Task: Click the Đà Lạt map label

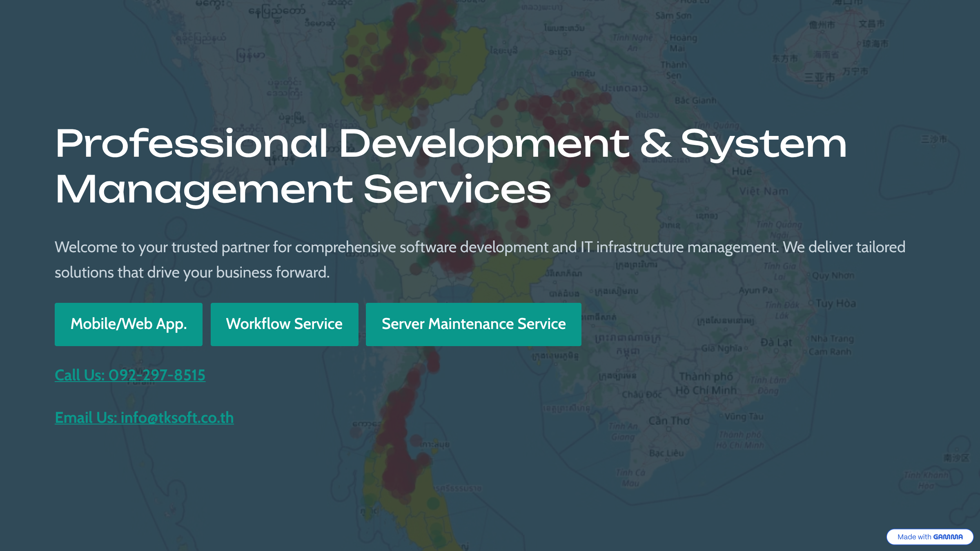Action: pyautogui.click(x=776, y=342)
